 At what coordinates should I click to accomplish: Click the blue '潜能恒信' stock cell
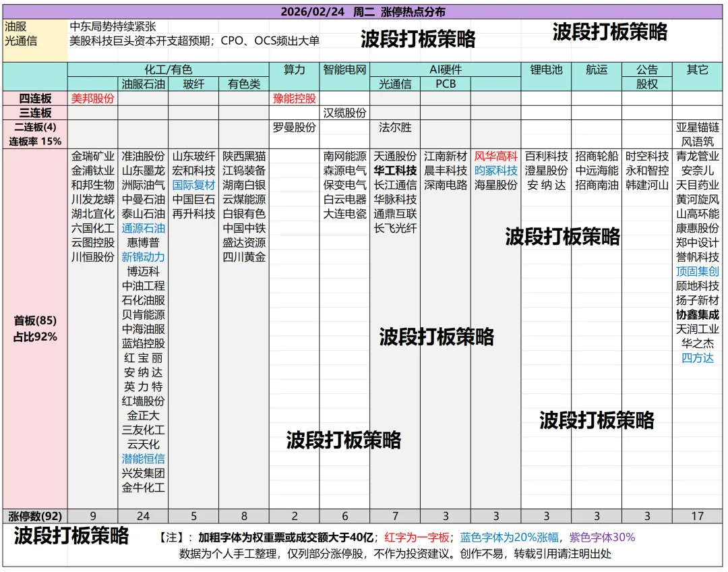coord(143,459)
